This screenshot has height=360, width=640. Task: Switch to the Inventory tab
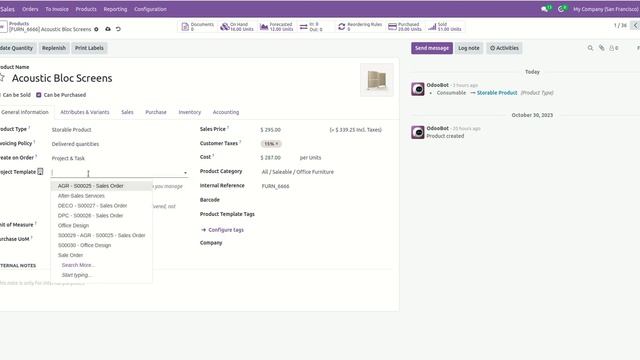coord(190,112)
